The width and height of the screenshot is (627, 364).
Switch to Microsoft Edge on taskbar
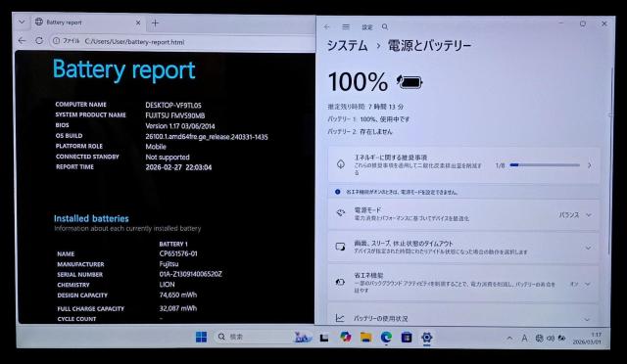click(x=386, y=338)
